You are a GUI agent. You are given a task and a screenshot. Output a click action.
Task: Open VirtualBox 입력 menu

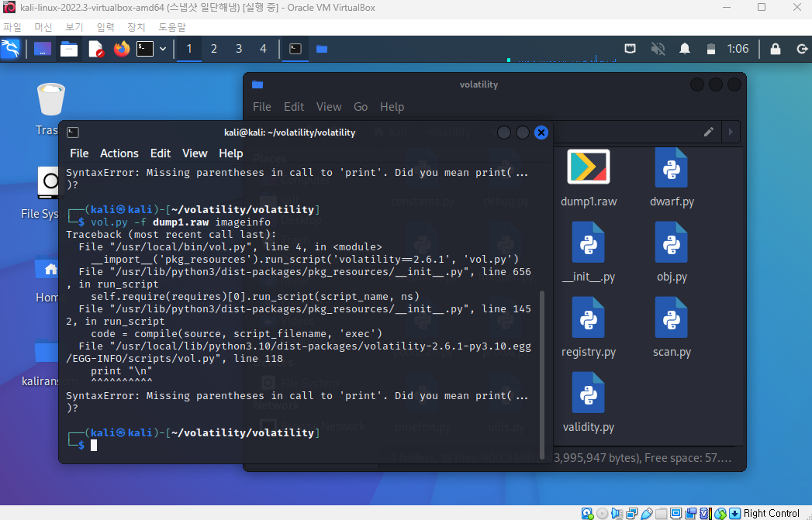click(x=105, y=27)
